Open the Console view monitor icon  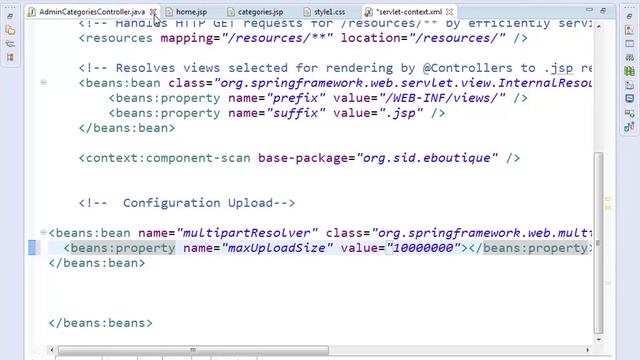[629, 99]
